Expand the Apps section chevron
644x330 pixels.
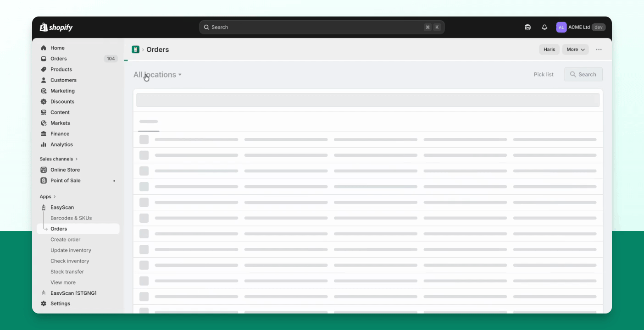(x=55, y=197)
